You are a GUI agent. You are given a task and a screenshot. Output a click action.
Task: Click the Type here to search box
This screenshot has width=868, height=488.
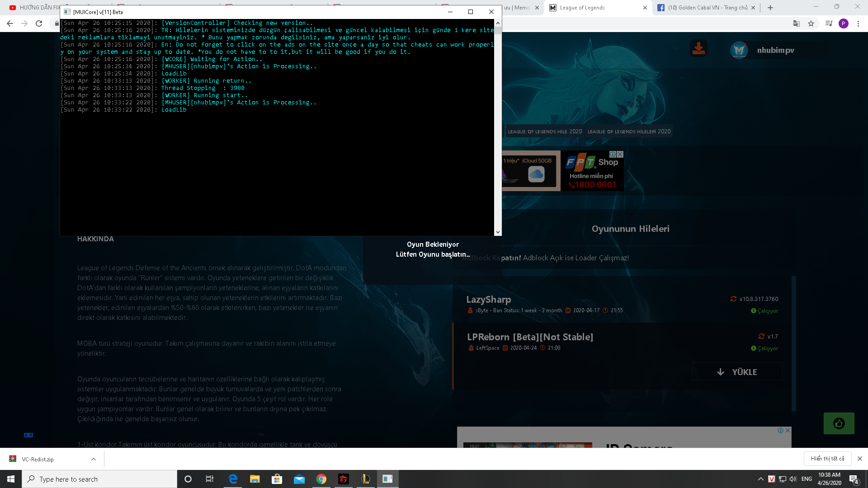[x=99, y=479]
